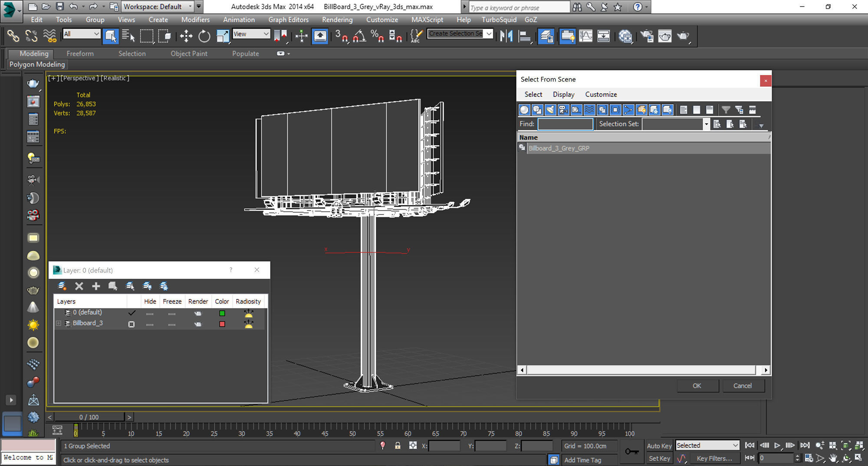Toggle Freeze for 0 (default) layer

tap(172, 313)
